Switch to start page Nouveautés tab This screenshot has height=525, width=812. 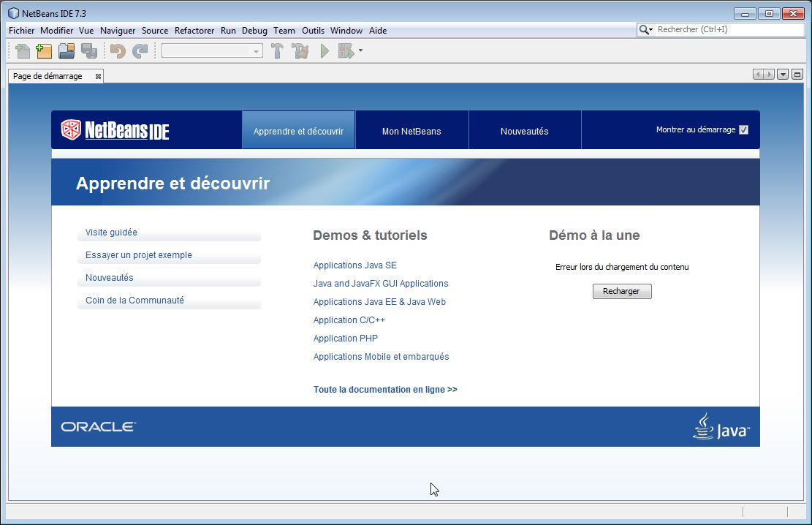(x=525, y=131)
